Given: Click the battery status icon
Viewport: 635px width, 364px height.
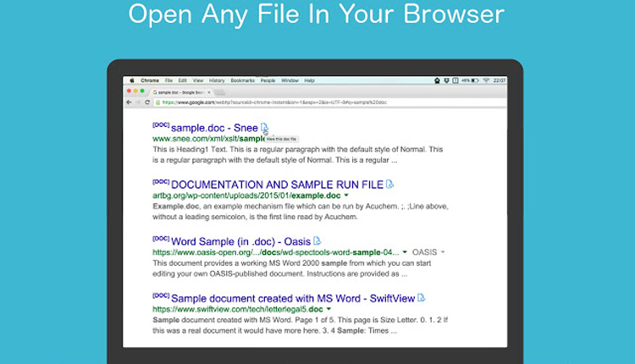Looking at the screenshot, I should [x=475, y=80].
